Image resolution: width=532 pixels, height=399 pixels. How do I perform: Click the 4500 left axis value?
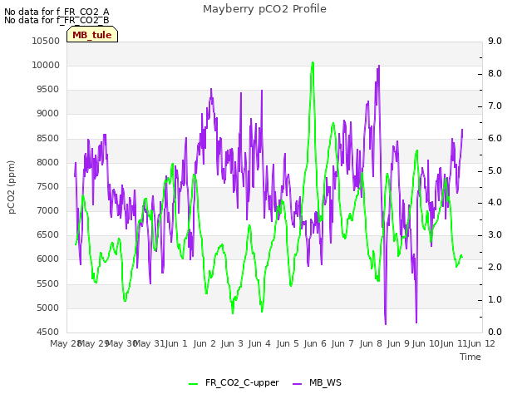(x=48, y=332)
